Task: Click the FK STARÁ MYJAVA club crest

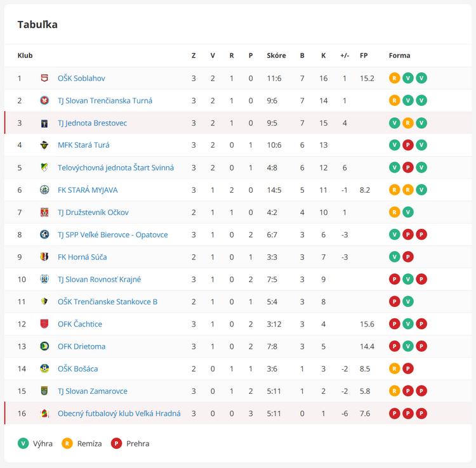Action: click(x=44, y=190)
